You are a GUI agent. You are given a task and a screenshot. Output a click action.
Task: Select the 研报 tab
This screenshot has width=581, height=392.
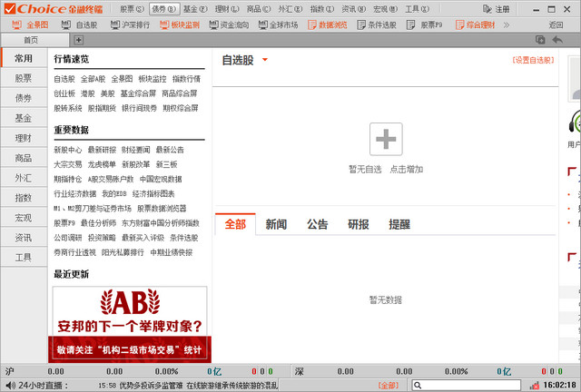[x=359, y=224]
